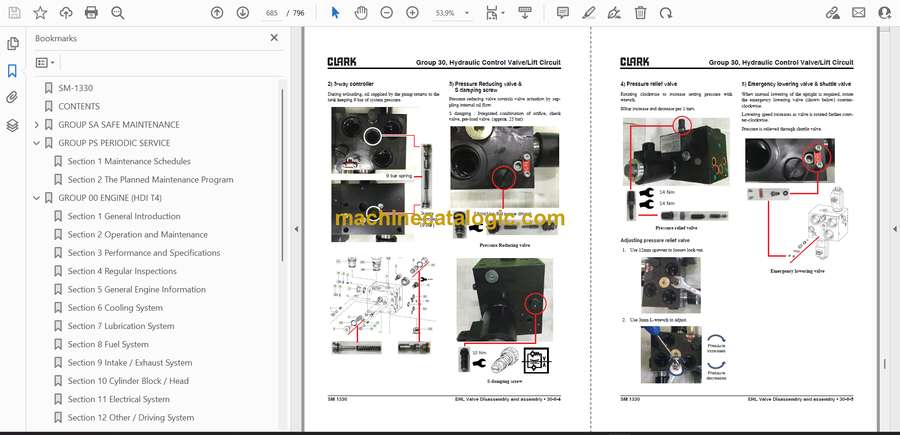
Task: Click the S-damping screw photo on left page
Action: [x=505, y=300]
